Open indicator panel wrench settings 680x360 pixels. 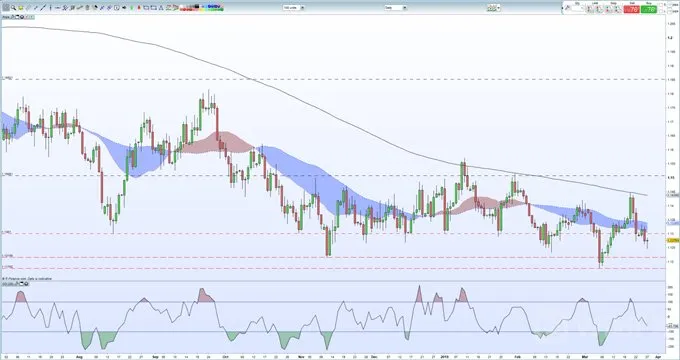tap(16, 284)
